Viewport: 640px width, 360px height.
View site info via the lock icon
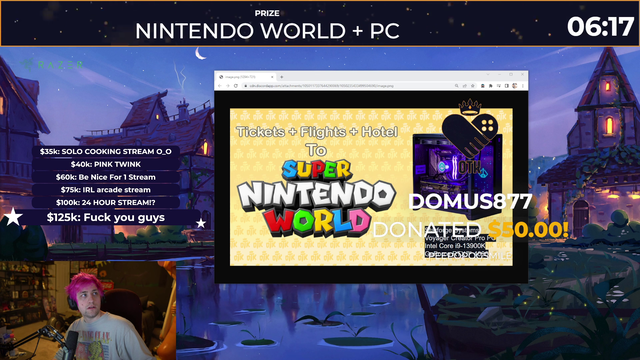point(246,86)
